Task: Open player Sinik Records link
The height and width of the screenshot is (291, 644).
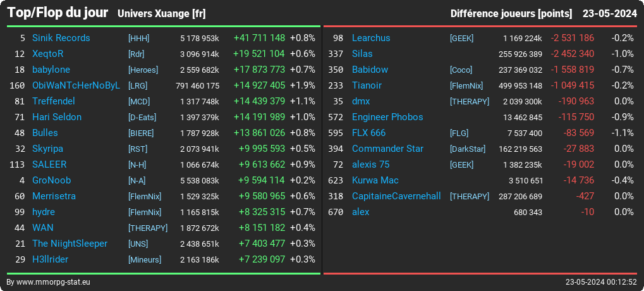Action: (x=61, y=38)
